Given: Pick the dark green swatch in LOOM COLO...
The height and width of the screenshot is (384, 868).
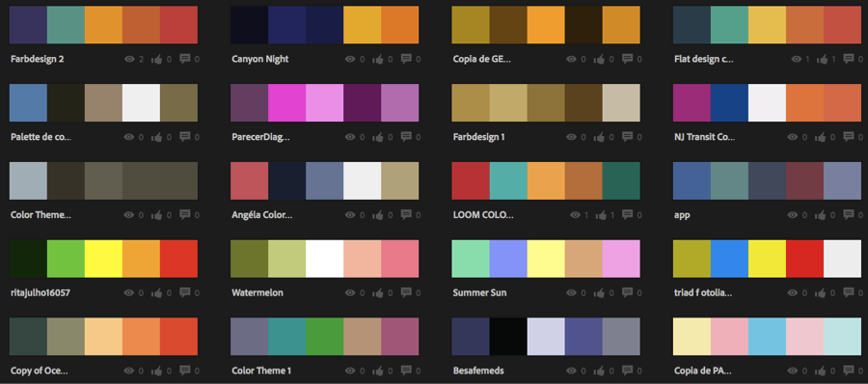Looking at the screenshot, I should [621, 180].
